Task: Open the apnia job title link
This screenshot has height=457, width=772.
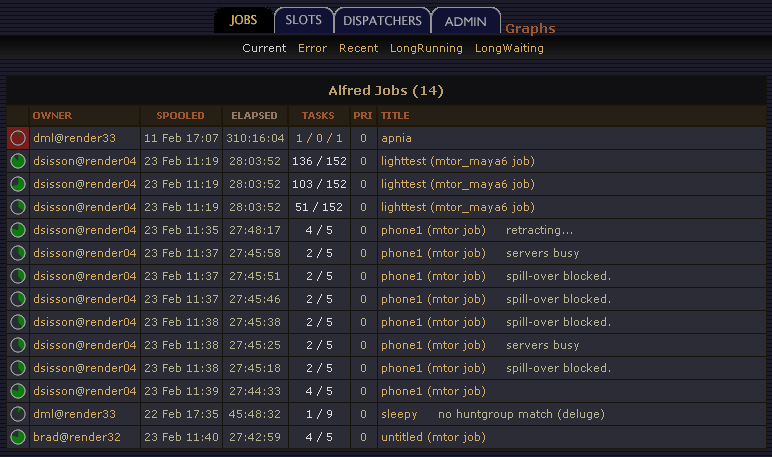Action: coord(396,138)
